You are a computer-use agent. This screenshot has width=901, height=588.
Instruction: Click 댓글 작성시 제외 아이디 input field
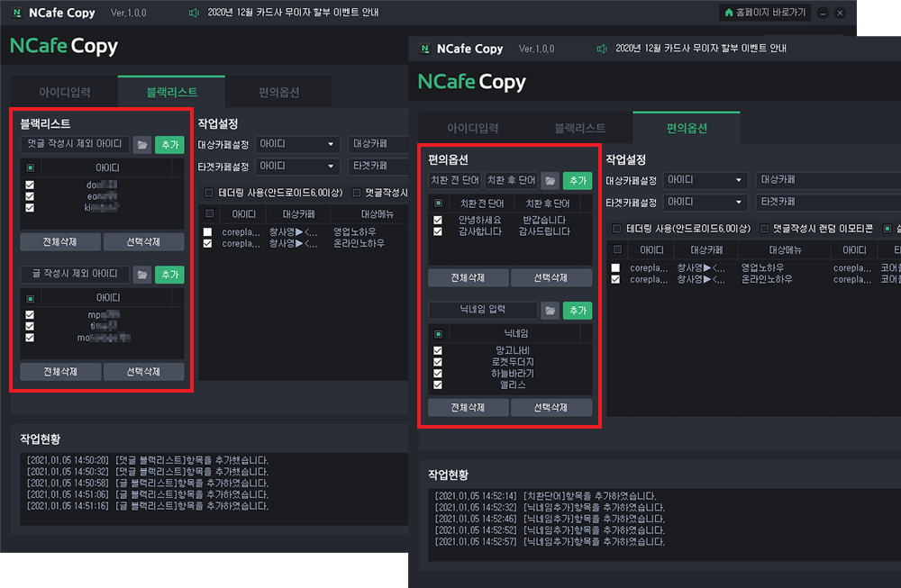[75, 145]
